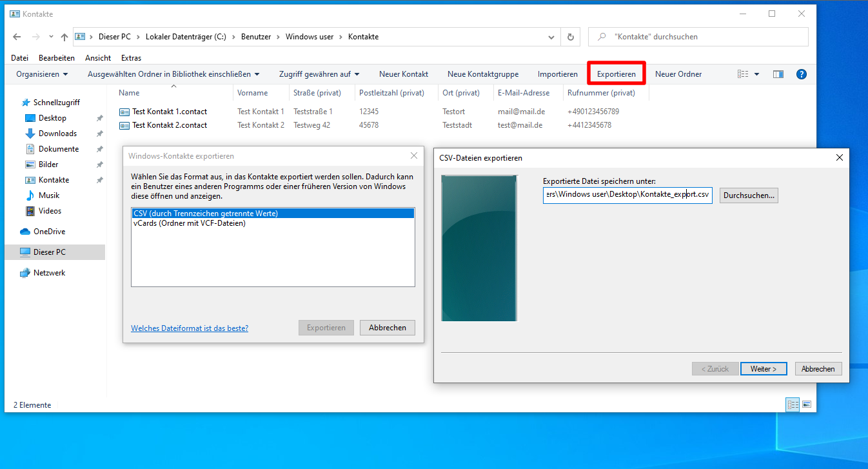The height and width of the screenshot is (469, 868).
Task: Click the Weiter > button
Action: coord(764,369)
